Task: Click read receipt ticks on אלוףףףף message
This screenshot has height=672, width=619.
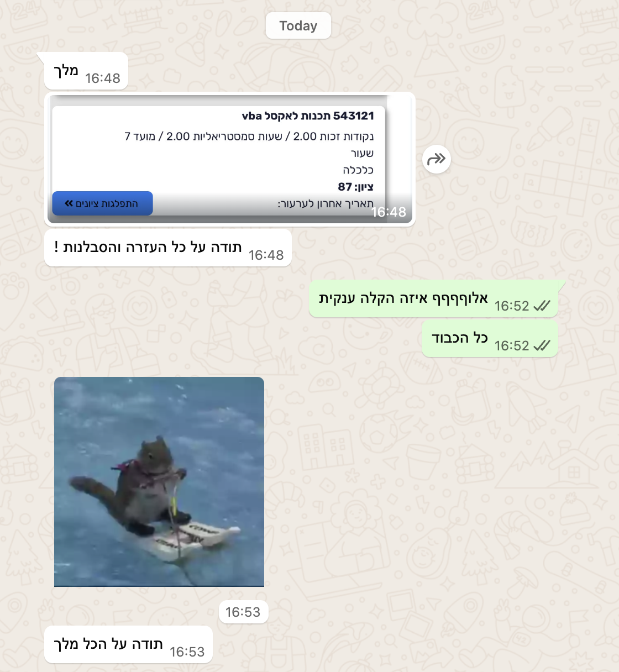Action: [542, 306]
